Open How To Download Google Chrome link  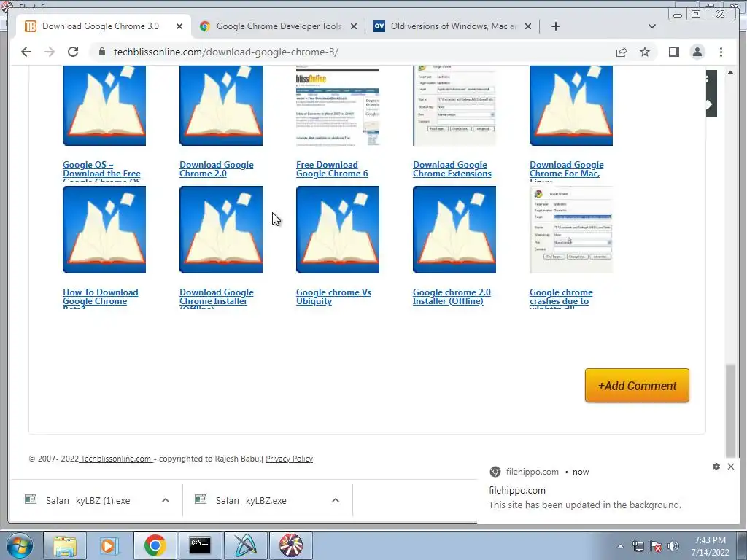coord(101,297)
